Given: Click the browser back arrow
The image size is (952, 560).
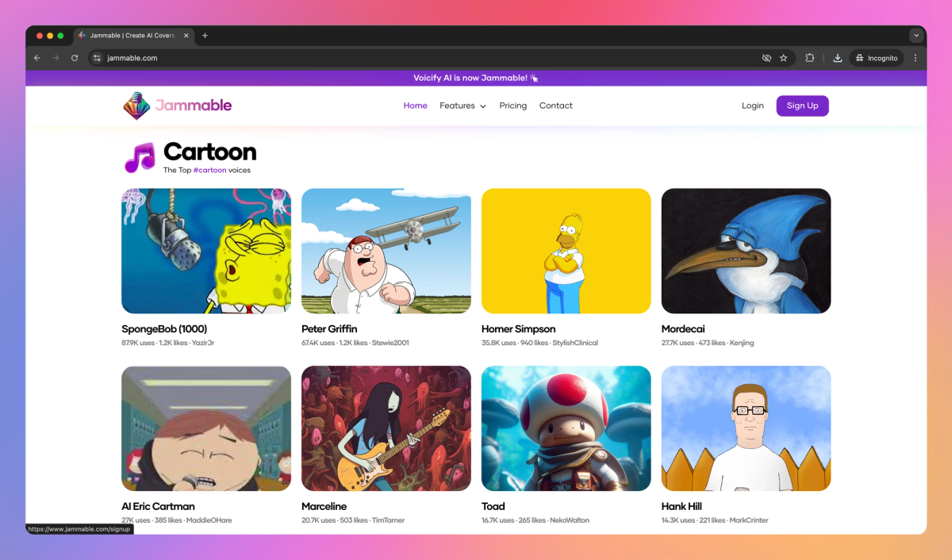Looking at the screenshot, I should pyautogui.click(x=36, y=58).
